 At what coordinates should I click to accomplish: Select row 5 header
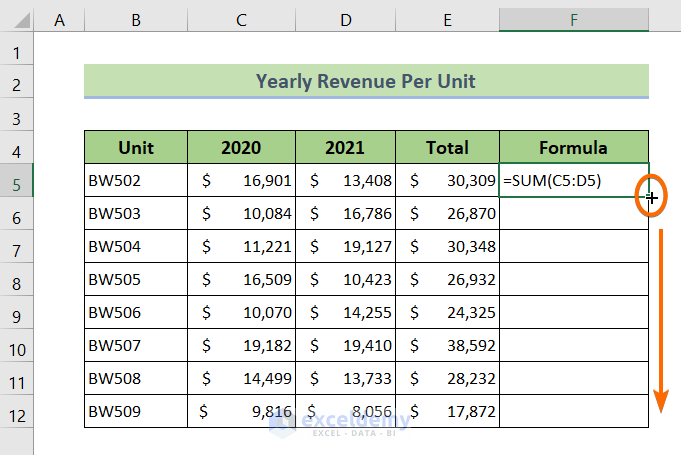pos(17,181)
